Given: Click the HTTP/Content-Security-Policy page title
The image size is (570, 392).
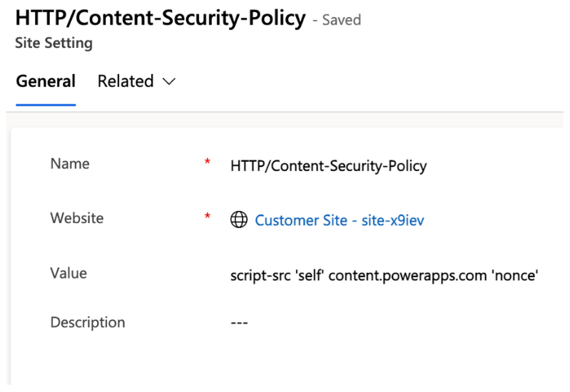Looking at the screenshot, I should point(161,18).
